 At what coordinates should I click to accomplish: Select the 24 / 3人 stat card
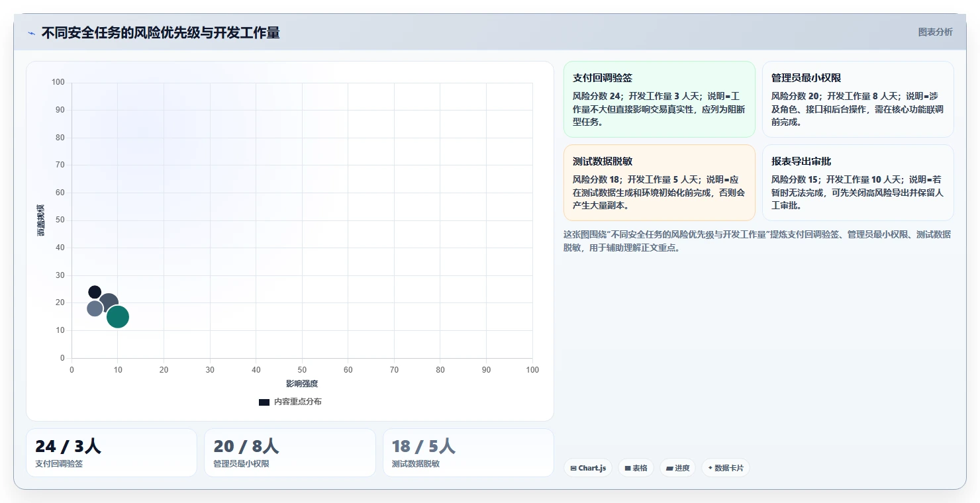tap(111, 453)
